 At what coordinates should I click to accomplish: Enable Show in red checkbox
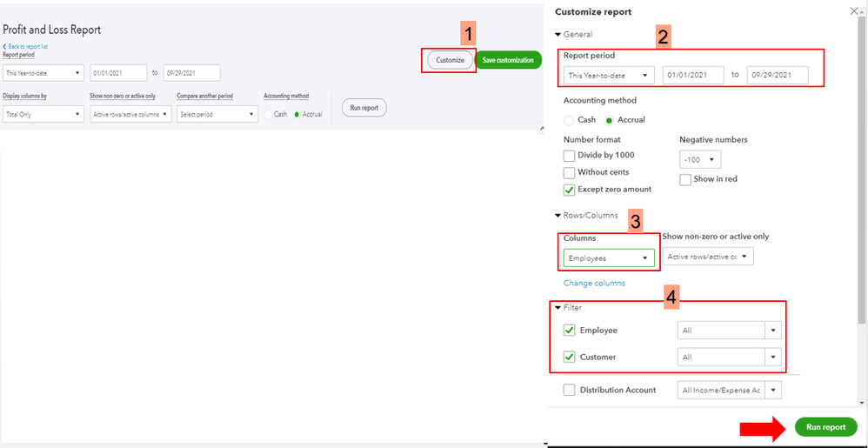[685, 179]
